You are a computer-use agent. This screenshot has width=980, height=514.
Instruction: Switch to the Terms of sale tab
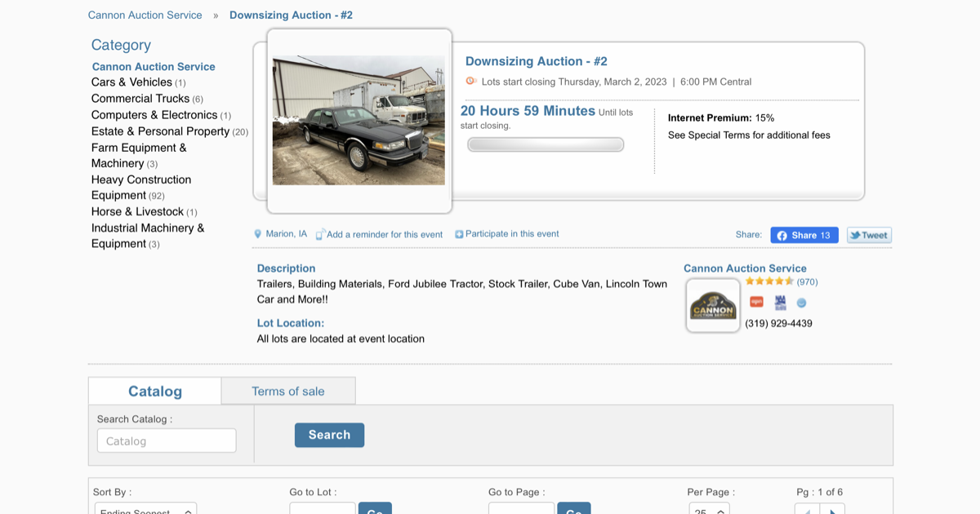pos(287,392)
